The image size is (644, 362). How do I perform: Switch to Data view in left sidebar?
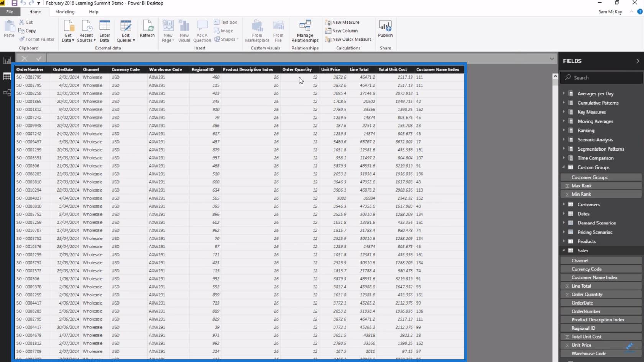click(7, 77)
